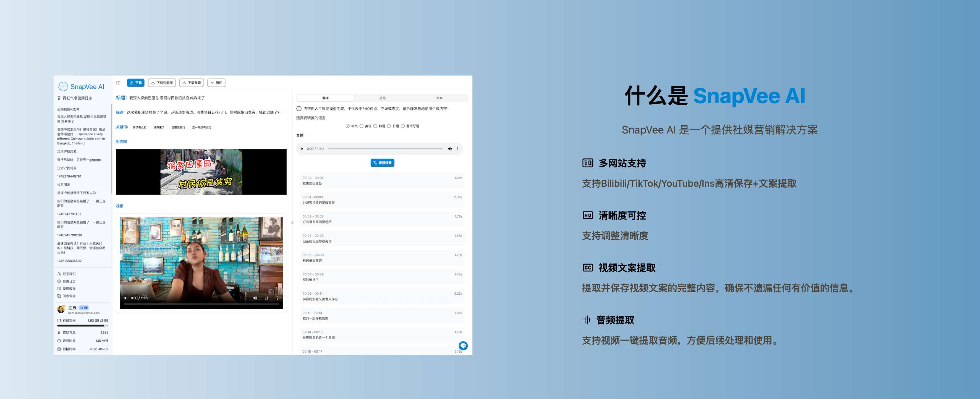Switch to the 翻译 tab

pyautogui.click(x=325, y=98)
